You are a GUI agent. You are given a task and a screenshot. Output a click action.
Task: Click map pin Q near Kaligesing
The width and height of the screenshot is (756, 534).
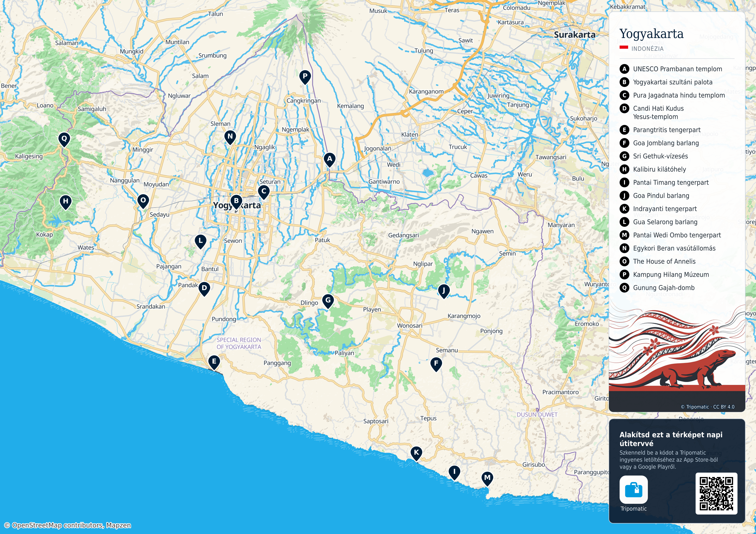tap(64, 140)
